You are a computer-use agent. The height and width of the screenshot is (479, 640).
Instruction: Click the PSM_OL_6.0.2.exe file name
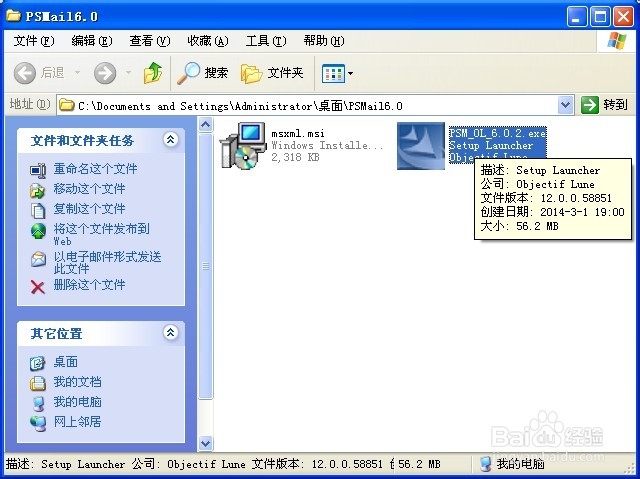pos(497,133)
